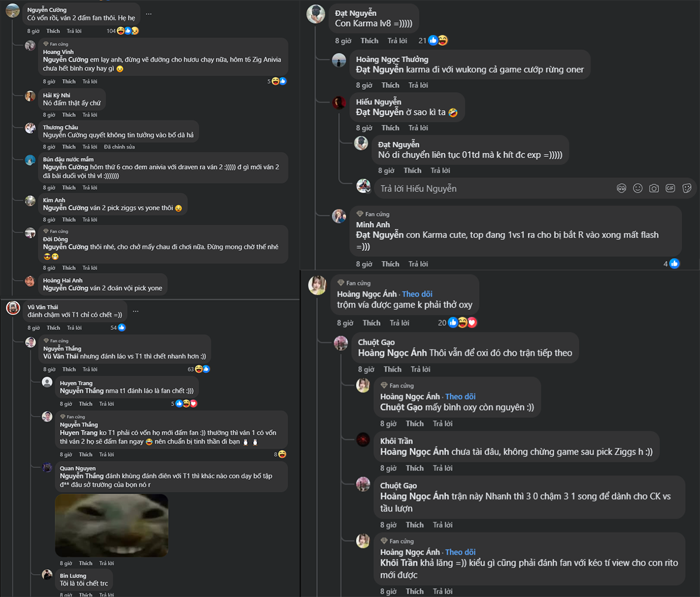Like Nguyễn Cường's top comment
The image size is (700, 597).
click(x=53, y=31)
